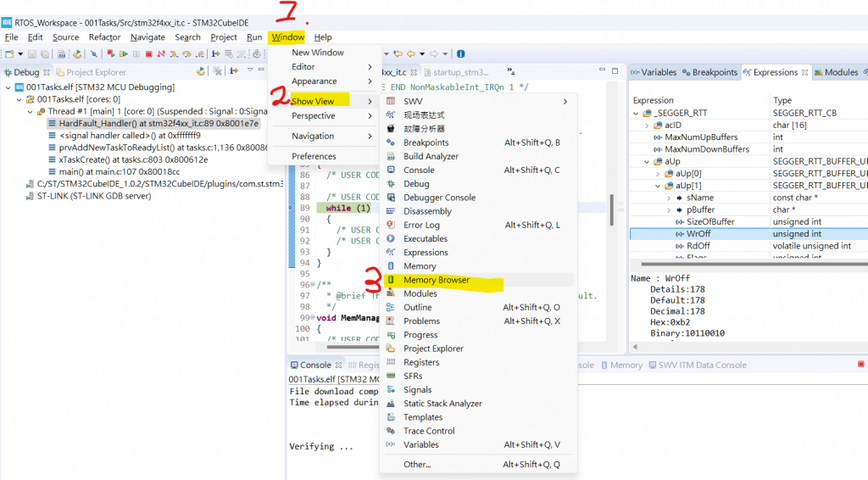868x480 pixels.
Task: Click the editor vertical scrollbar thumb
Action: (x=611, y=209)
